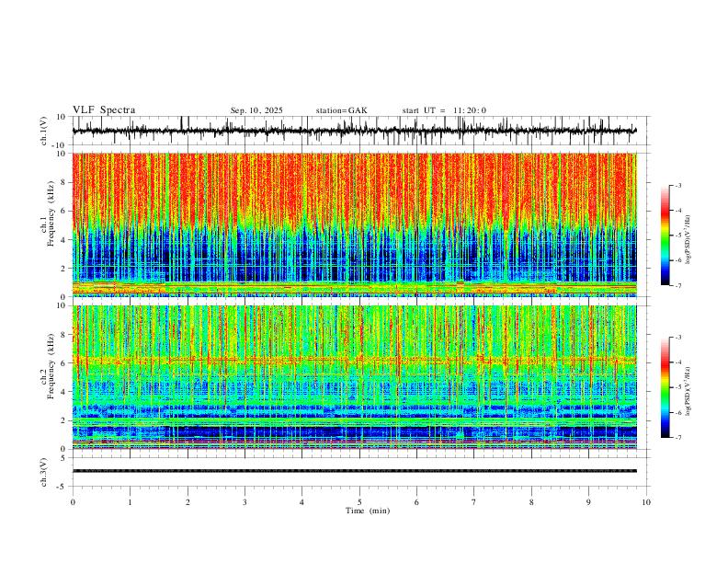This screenshot has width=728, height=563.
Task: Click the ch.1 spectrogram plot
Action: [x=354, y=224]
